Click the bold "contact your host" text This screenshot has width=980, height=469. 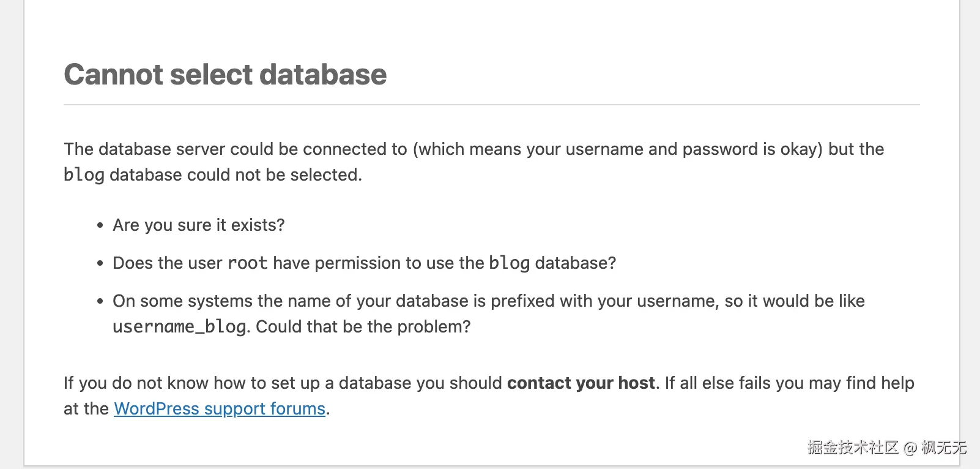pyautogui.click(x=581, y=383)
